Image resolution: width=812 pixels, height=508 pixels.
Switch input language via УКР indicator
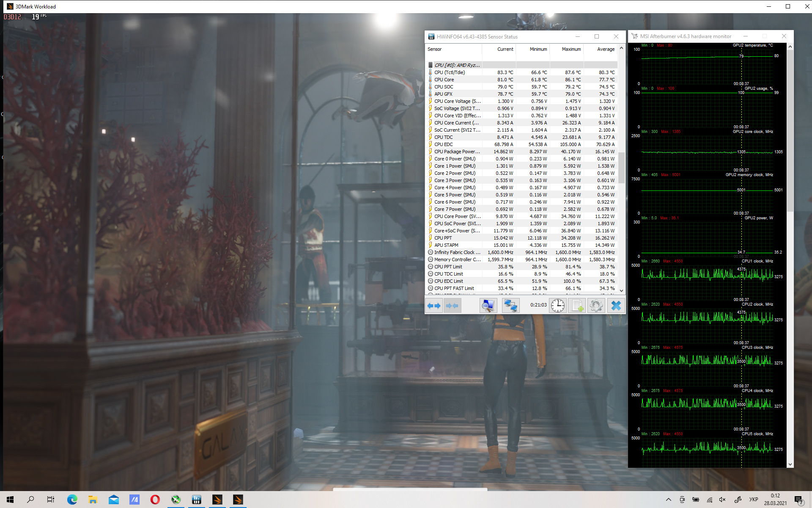click(x=754, y=500)
